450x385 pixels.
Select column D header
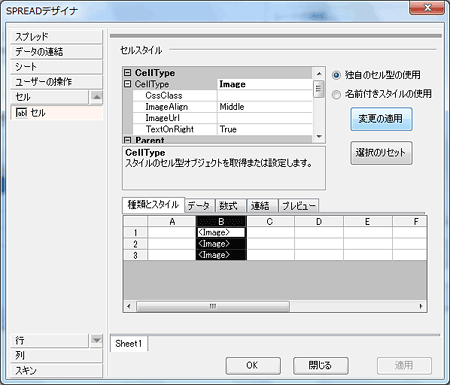point(319,221)
